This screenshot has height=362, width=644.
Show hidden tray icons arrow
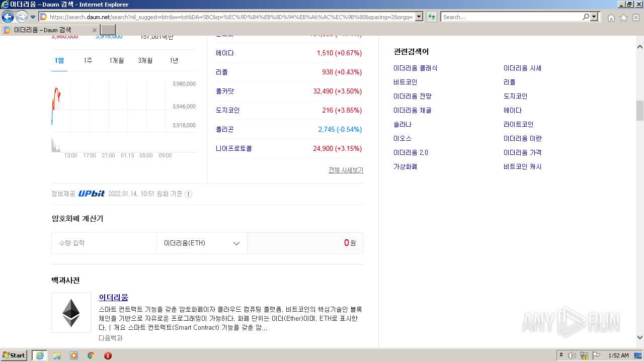(x=561, y=355)
